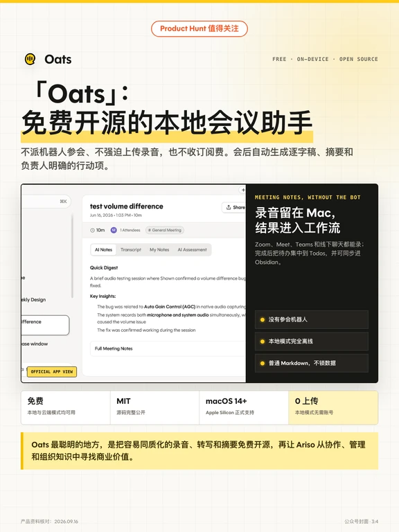Select the AI Assessment tab
The width and height of the screenshot is (399, 532).
coord(192,249)
